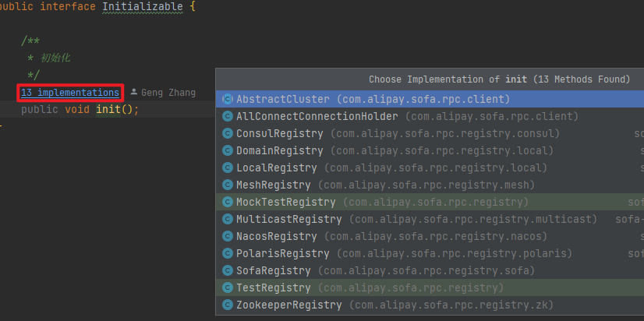This screenshot has width=644, height=321.
Task: Click the popup title Choose Implementation of init
Action: coord(499,79)
